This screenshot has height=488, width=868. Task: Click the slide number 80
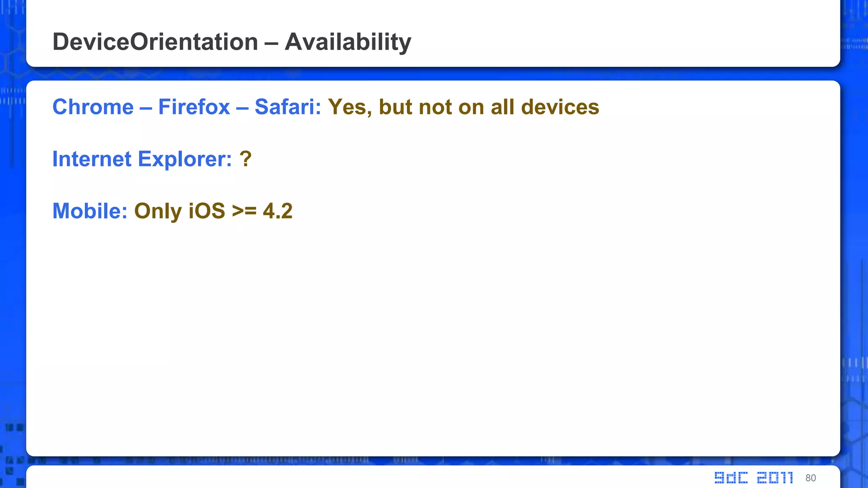click(x=811, y=478)
